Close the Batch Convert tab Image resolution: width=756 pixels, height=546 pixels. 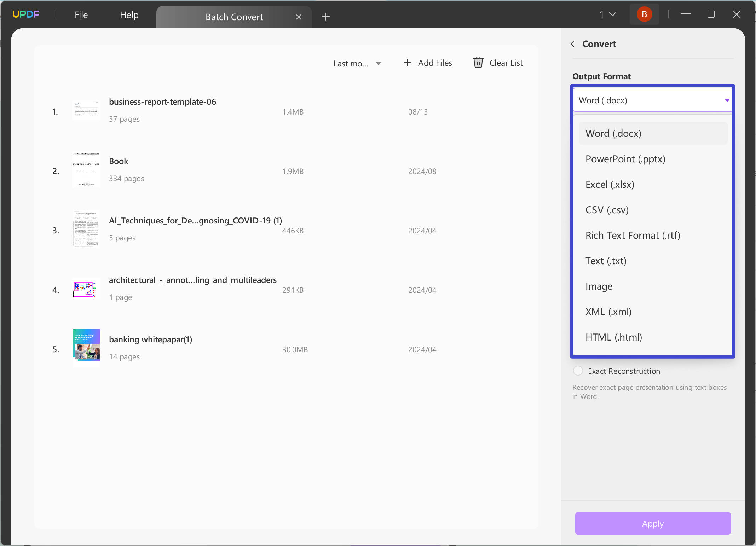tap(299, 17)
